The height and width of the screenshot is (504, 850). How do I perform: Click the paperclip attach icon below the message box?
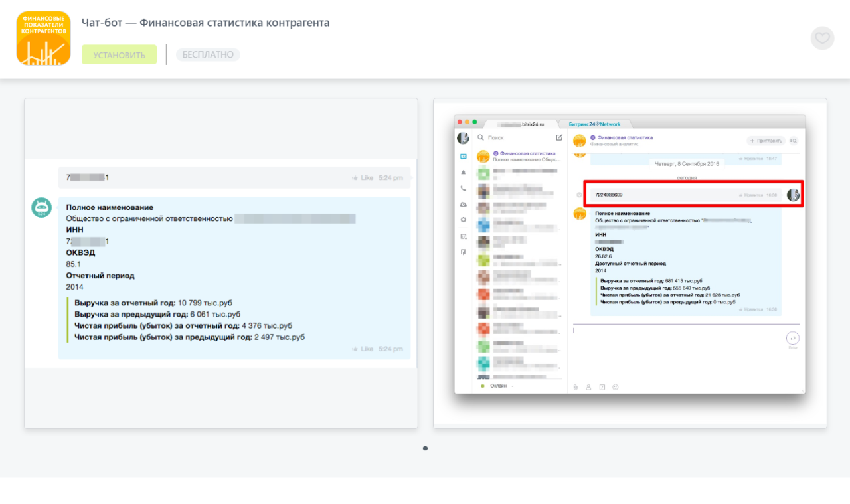(x=576, y=387)
